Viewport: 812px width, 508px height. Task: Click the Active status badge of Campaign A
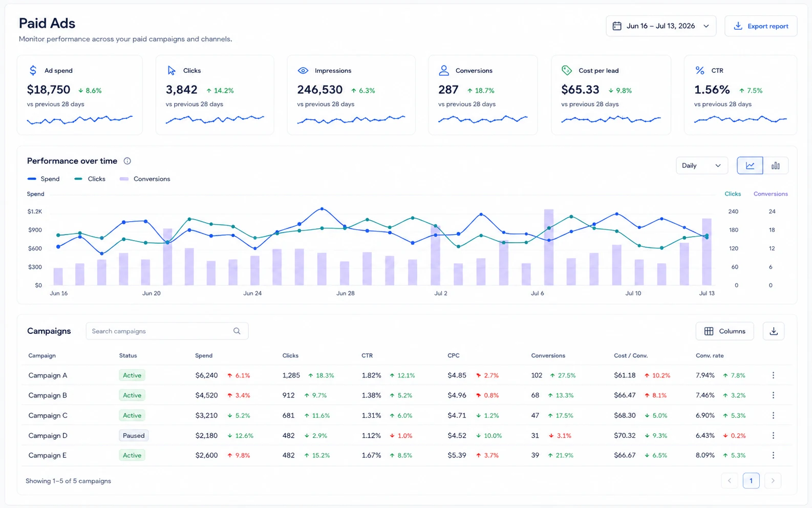click(x=132, y=375)
